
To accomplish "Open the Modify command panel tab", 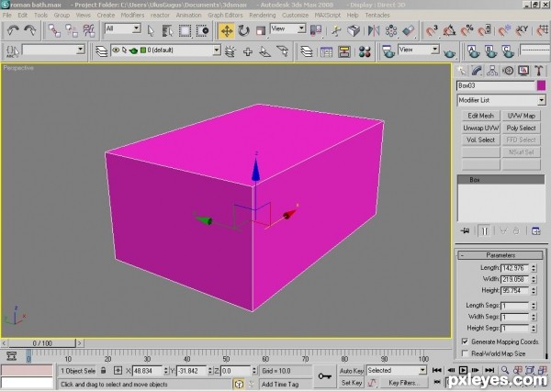I will click(477, 71).
